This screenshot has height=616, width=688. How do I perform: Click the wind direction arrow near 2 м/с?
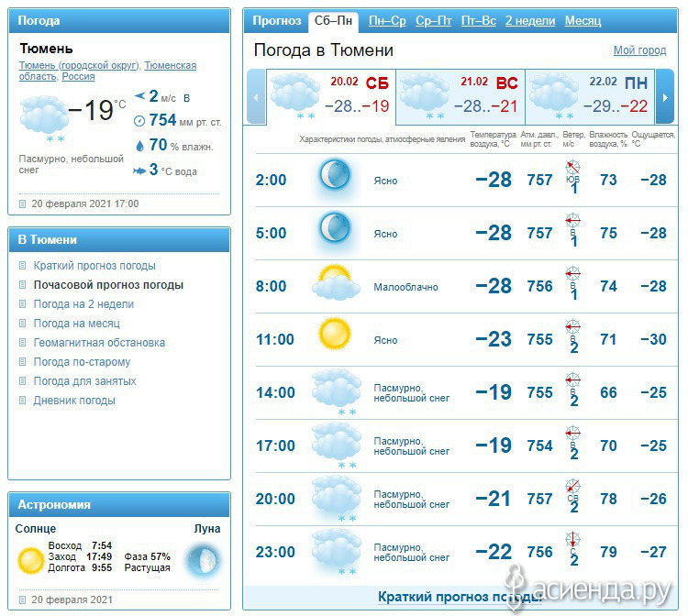tap(139, 95)
